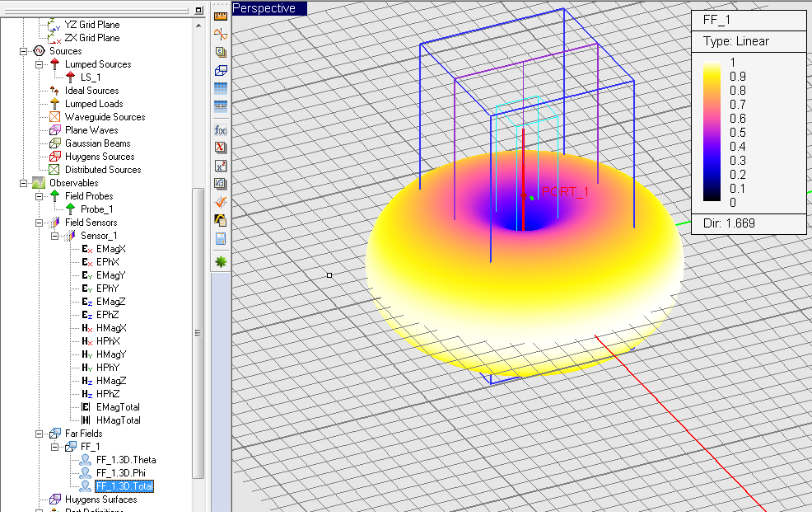Collapse the Observables tree node
Screen dimensions: 812x516
pyautogui.click(x=22, y=183)
